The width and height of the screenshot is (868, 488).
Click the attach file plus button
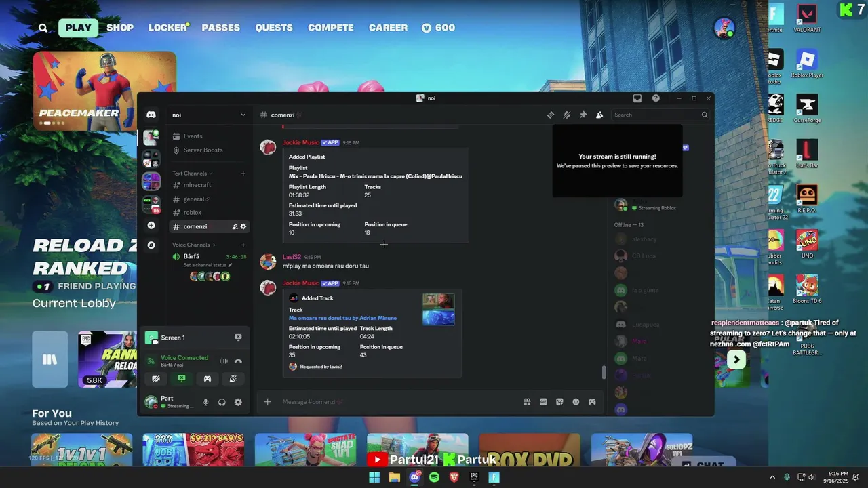267,402
